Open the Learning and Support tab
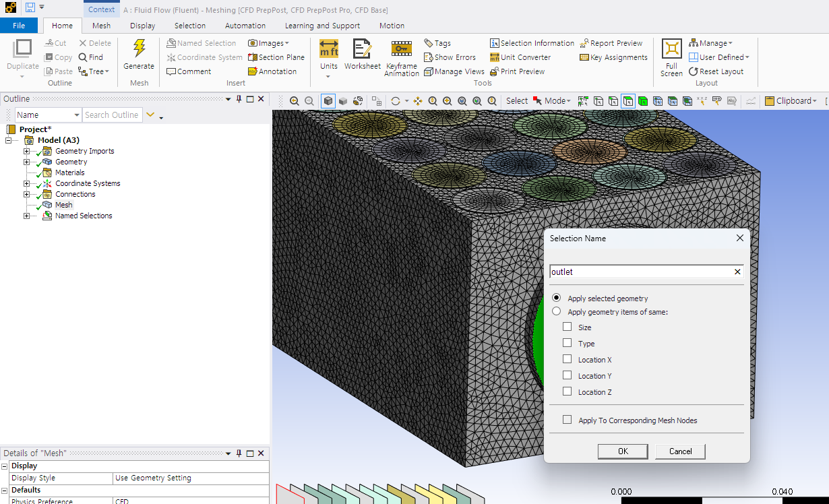 tap(322, 26)
